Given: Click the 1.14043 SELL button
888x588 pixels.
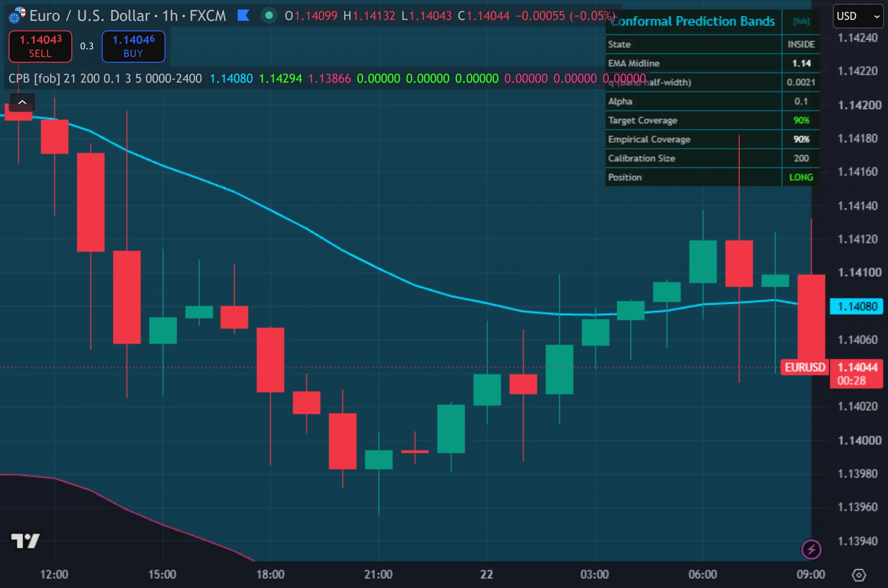Looking at the screenshot, I should (x=40, y=46).
